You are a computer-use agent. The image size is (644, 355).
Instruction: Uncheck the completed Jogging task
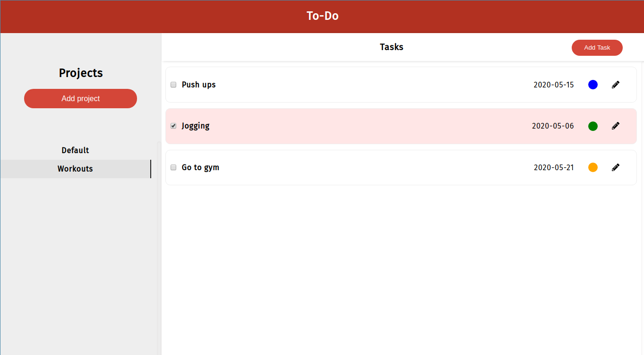click(x=173, y=125)
